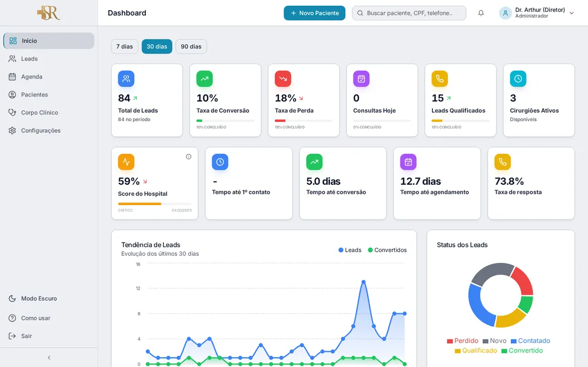588x367 pixels.
Task: Click Dr. Arthur (Diretor) profile name
Action: click(540, 10)
